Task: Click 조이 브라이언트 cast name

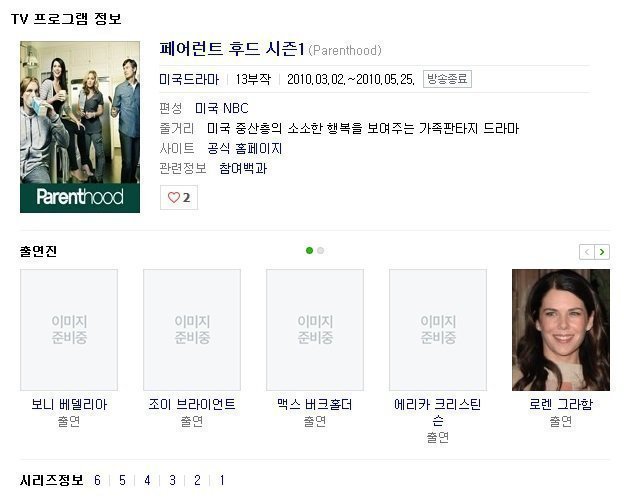Action: (x=192, y=404)
